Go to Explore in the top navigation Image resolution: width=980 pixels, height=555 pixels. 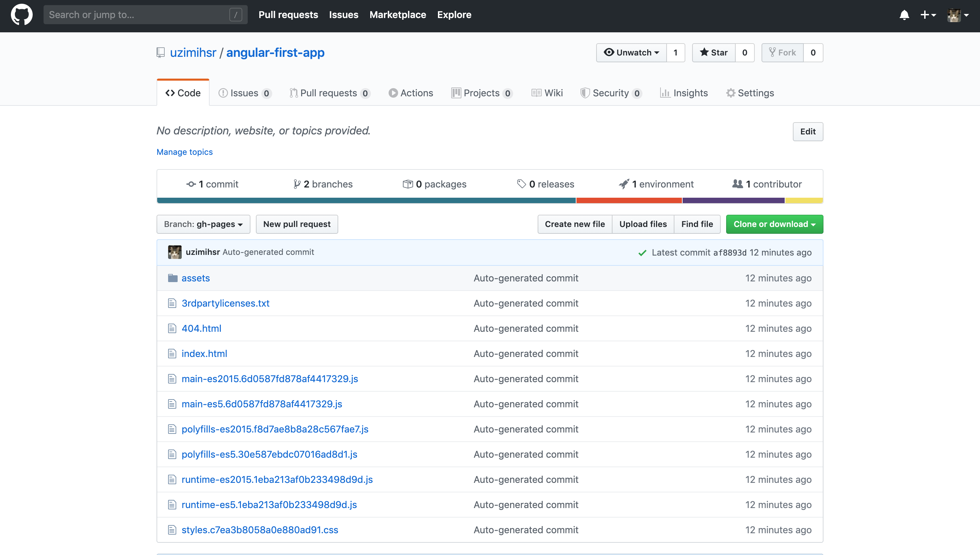454,15
